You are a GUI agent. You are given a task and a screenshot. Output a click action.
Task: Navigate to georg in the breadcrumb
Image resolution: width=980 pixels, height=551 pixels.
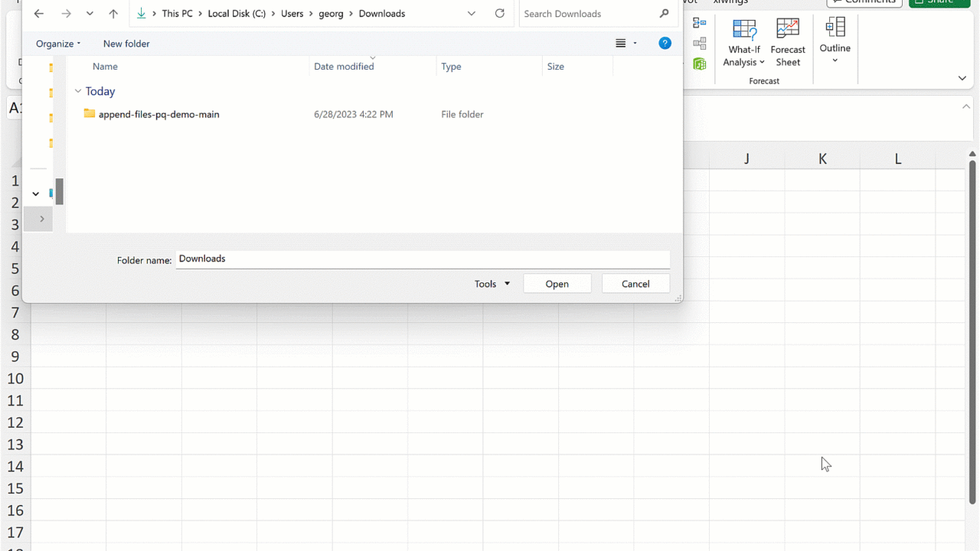tap(332, 14)
